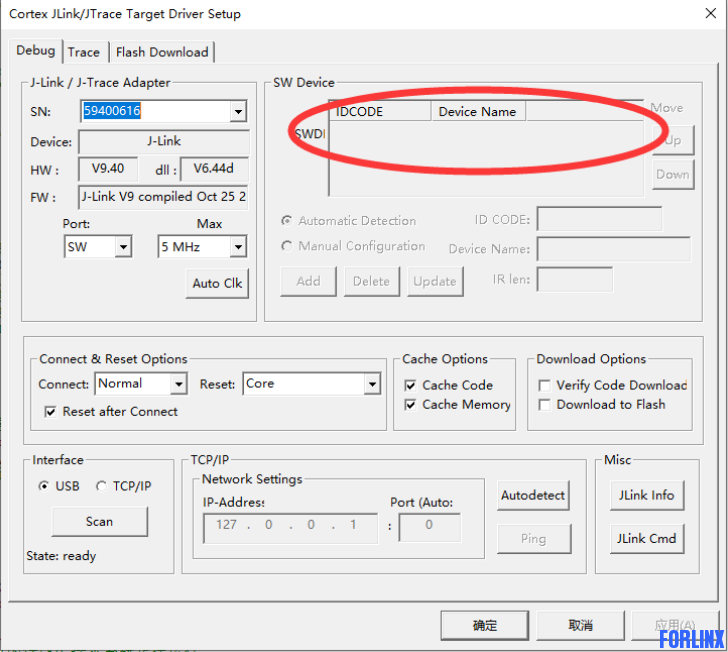728x652 pixels.
Task: Click the Port (Auto) input field
Action: 430,528
